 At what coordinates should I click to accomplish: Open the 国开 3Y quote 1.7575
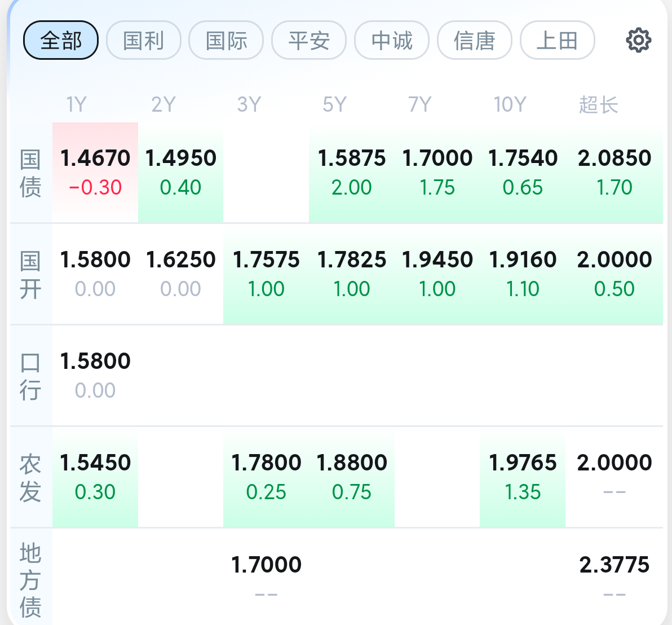(266, 274)
